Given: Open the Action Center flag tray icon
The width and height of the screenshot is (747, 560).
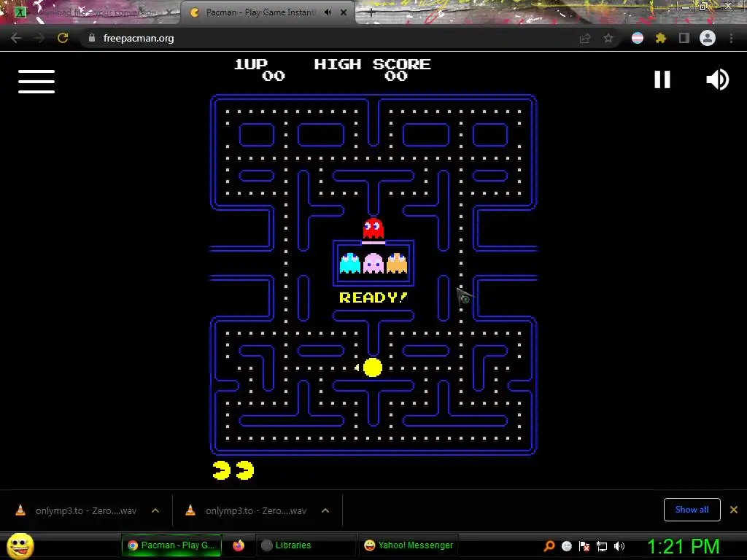Looking at the screenshot, I should click(584, 545).
